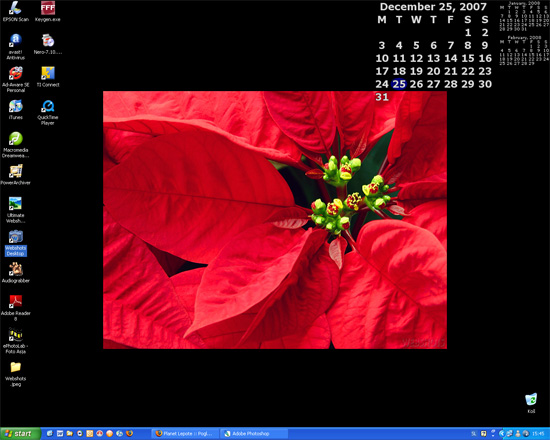Viewport: 550px width, 440px height.
Task: Click the yellow tray icon by language indicator
Action: [x=483, y=434]
